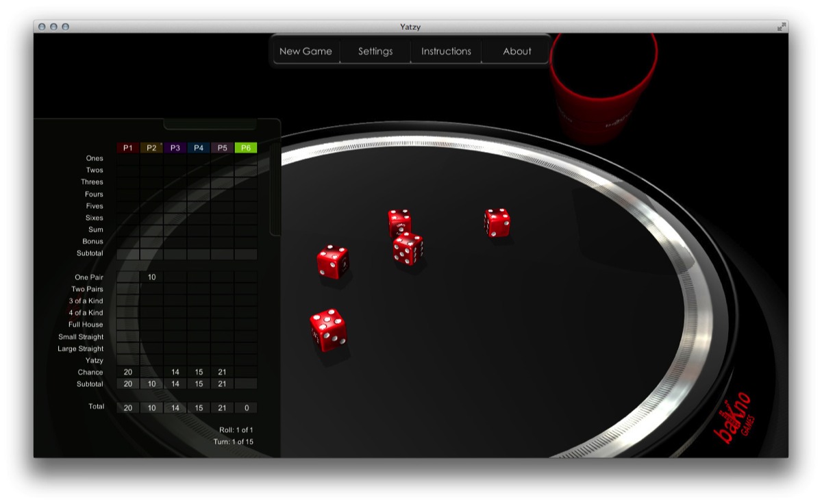Screen dimensions: 822x504
Task: Select the P5 player column header
Action: (222, 148)
